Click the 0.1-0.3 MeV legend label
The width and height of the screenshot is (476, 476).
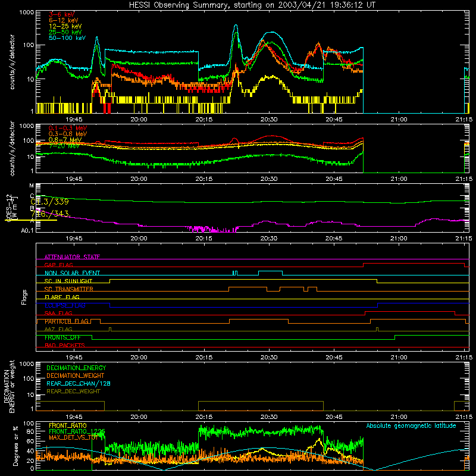click(68, 128)
